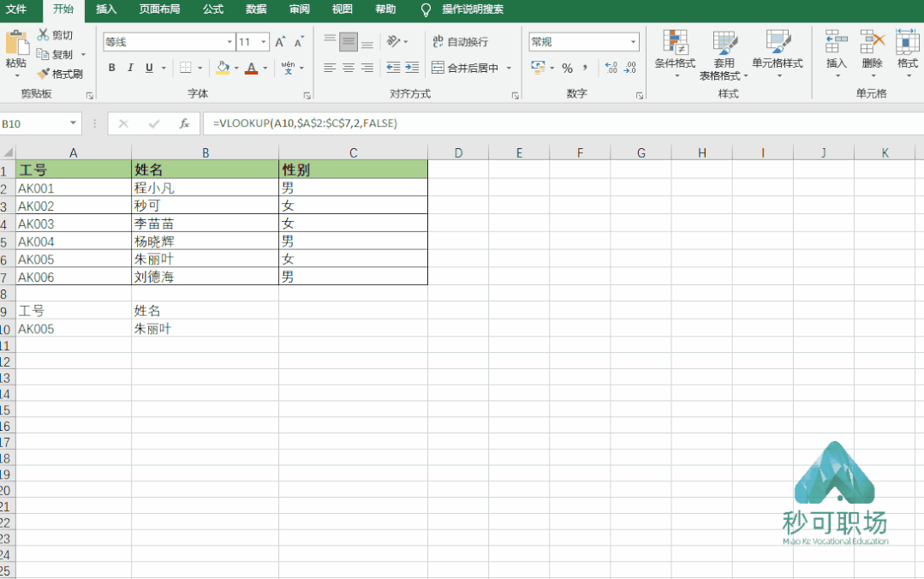This screenshot has height=579, width=924.
Task: Open Merge and Center dropdown arrow
Action: [510, 68]
